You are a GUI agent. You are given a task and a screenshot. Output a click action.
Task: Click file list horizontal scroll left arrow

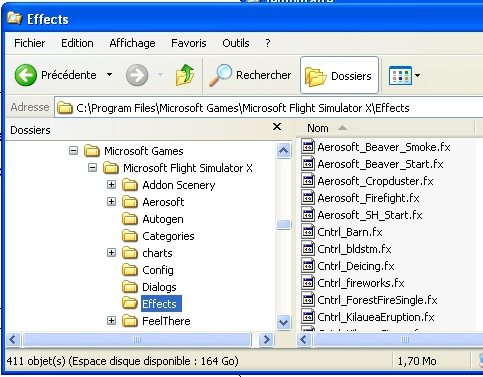pyautogui.click(x=304, y=340)
